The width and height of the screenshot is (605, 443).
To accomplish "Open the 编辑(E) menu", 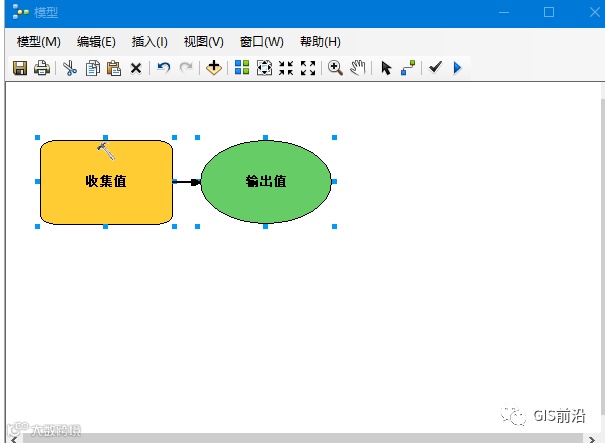I will click(96, 42).
